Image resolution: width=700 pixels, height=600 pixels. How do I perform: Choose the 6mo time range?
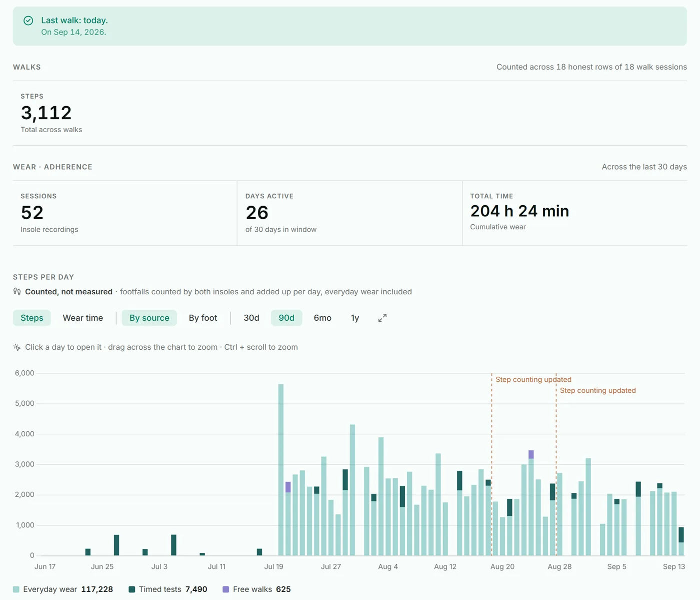[322, 318]
